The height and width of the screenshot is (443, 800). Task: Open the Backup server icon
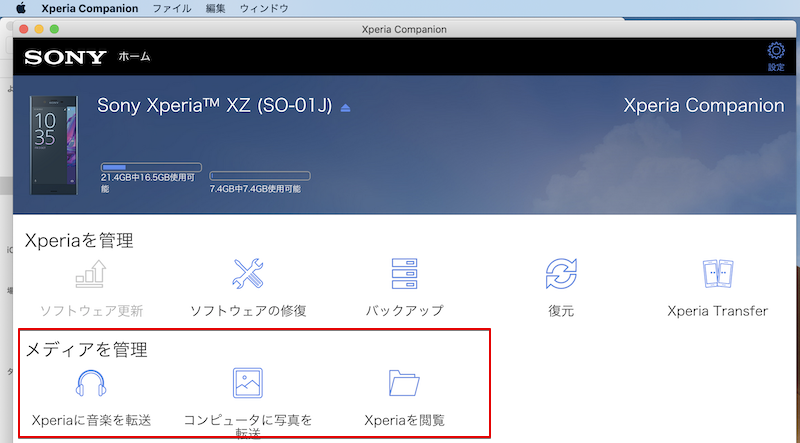click(x=404, y=273)
